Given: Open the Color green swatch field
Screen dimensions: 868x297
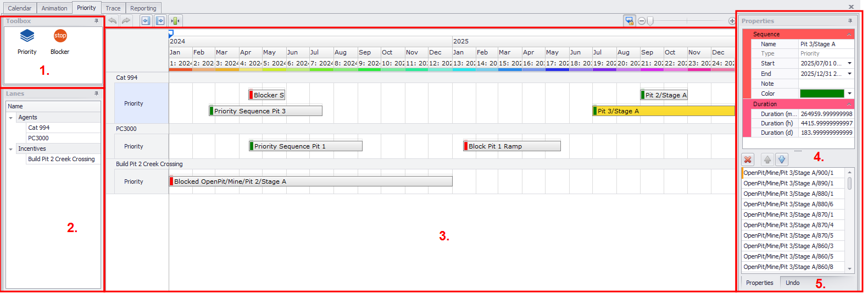Looking at the screenshot, I should (822, 94).
